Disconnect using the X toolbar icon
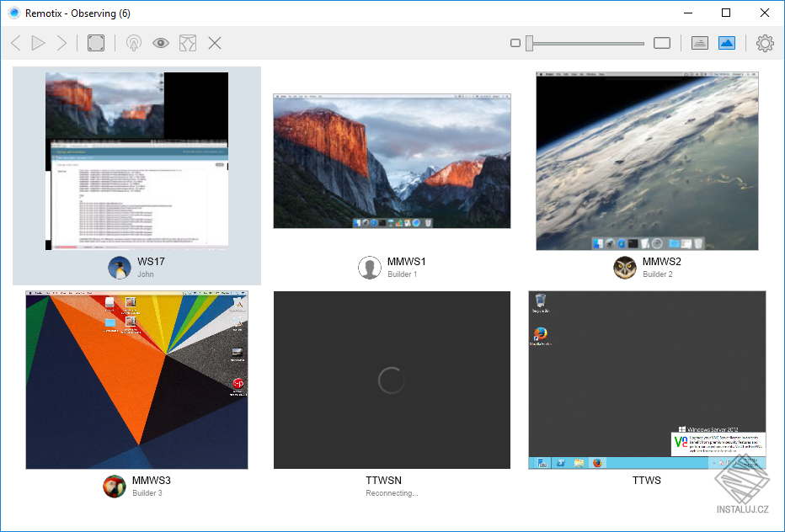 click(215, 43)
